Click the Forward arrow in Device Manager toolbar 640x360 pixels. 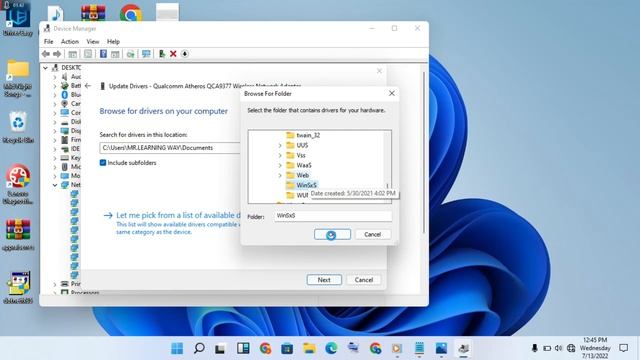click(57, 54)
